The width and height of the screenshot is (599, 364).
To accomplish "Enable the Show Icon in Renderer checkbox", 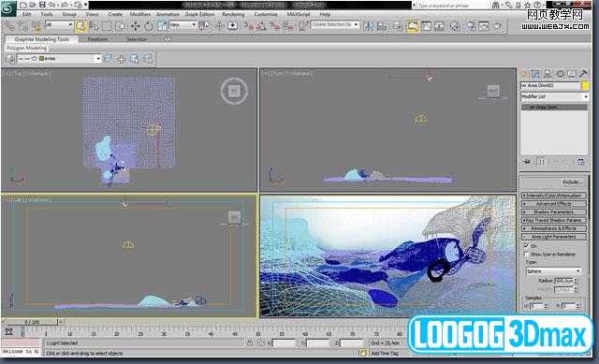I will (x=526, y=255).
